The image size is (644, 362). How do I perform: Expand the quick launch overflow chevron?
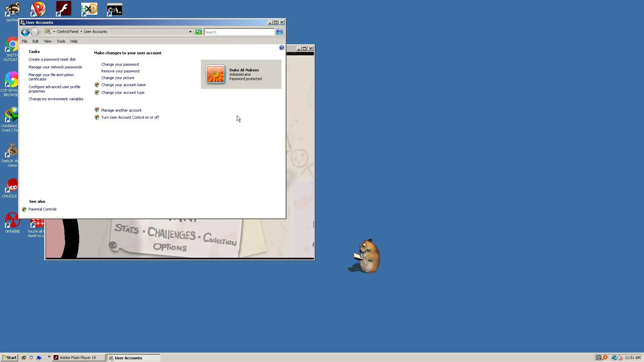[x=49, y=357]
